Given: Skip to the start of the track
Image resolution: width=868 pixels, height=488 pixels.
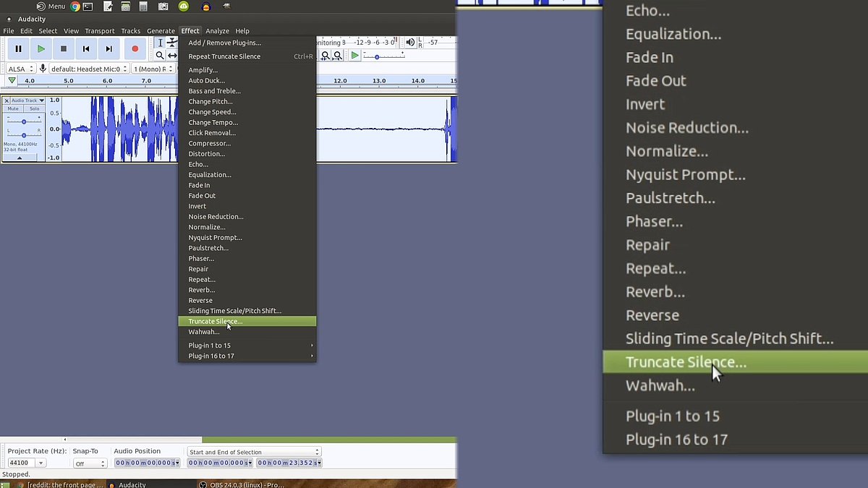Looking at the screenshot, I should [x=86, y=48].
